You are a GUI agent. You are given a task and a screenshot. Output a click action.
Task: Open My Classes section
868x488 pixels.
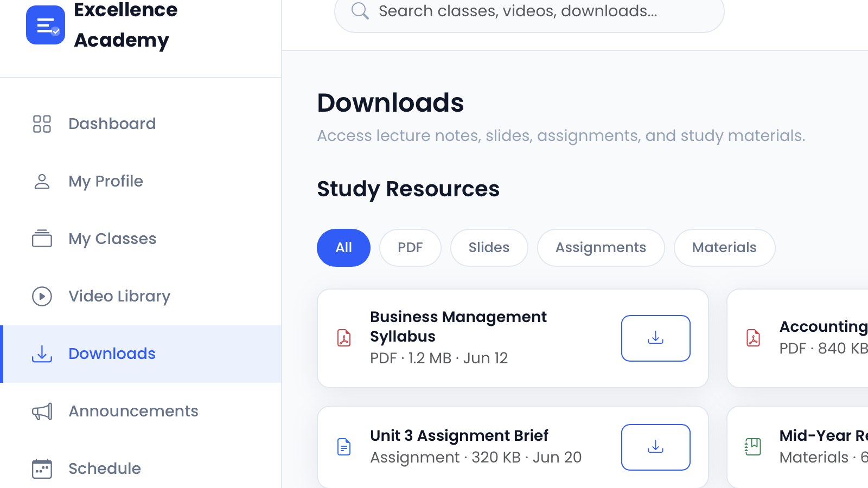pos(141,239)
